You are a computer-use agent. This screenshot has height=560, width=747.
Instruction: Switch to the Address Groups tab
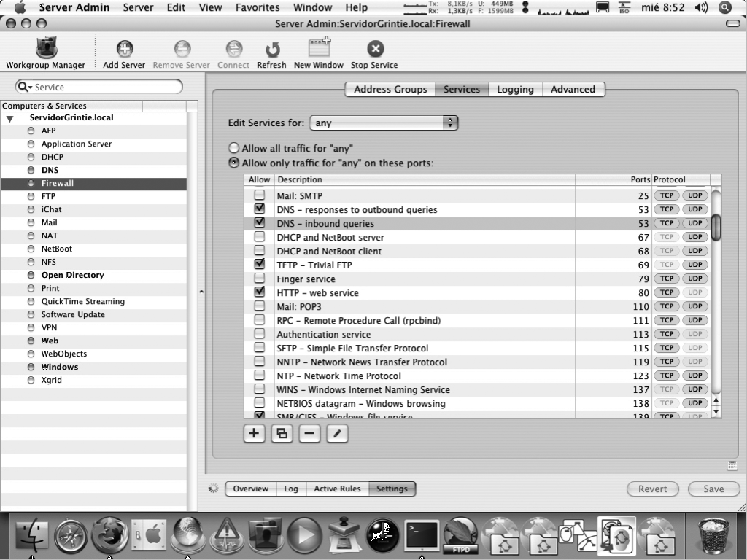pyautogui.click(x=390, y=90)
